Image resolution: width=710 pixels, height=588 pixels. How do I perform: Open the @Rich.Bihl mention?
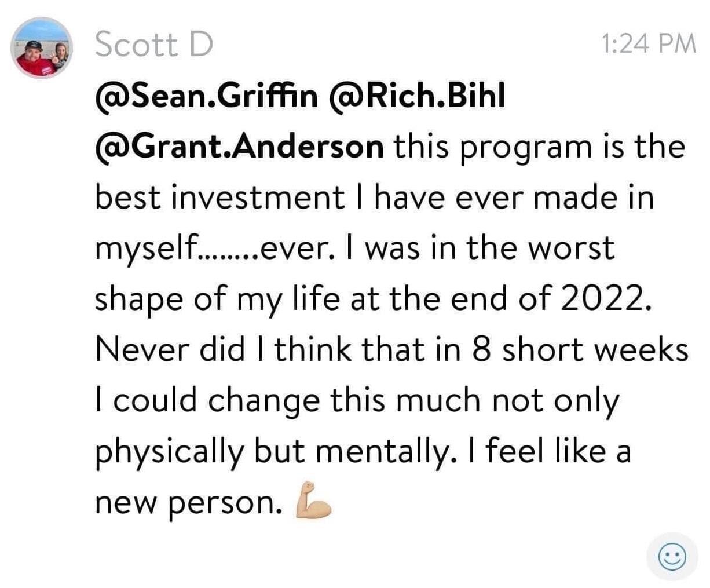[417, 96]
